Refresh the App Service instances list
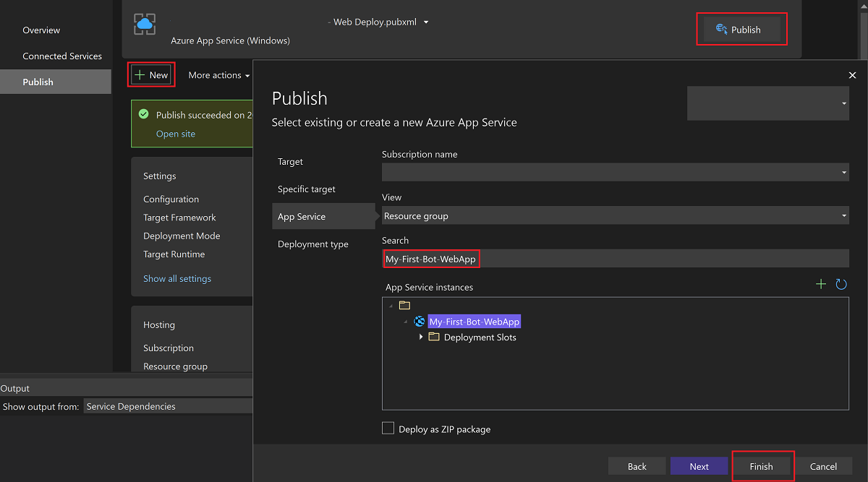Viewport: 868px width, 482px height. tap(841, 284)
